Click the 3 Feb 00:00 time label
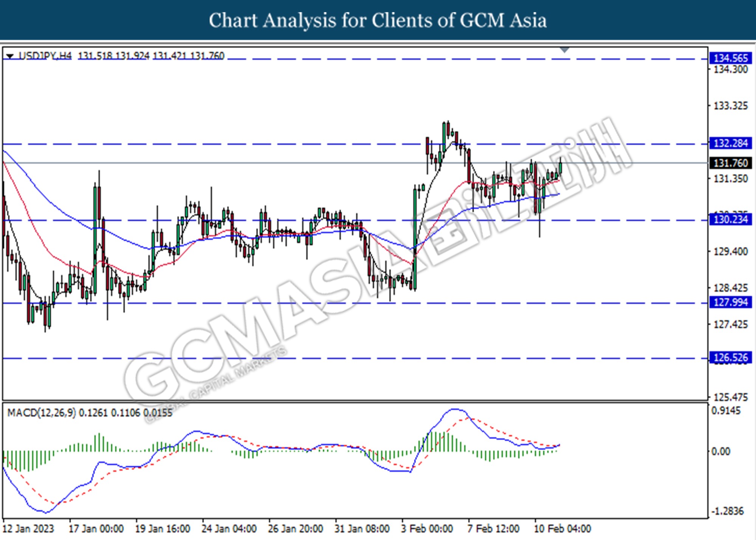The height and width of the screenshot is (540, 756). [427, 529]
